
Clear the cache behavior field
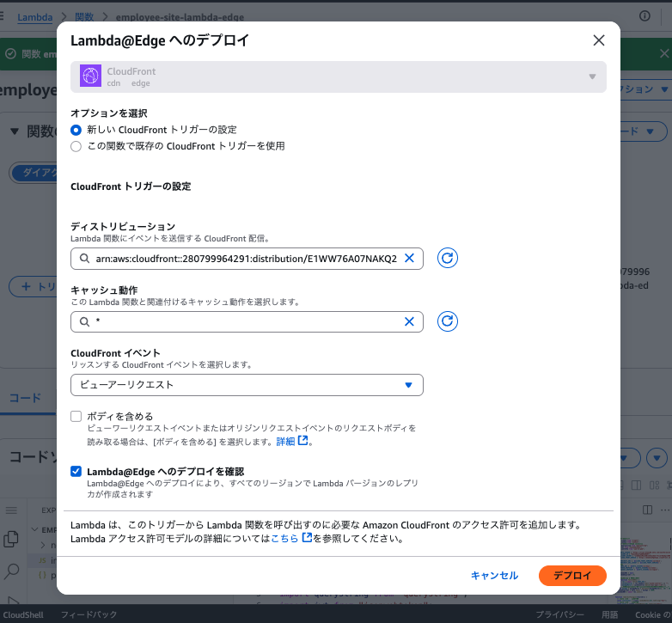409,321
